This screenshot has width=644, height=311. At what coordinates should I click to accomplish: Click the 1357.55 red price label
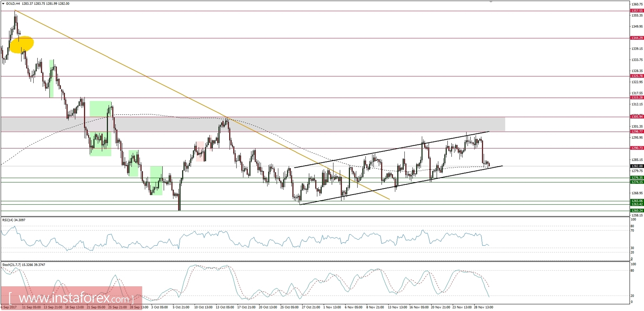pos(637,11)
